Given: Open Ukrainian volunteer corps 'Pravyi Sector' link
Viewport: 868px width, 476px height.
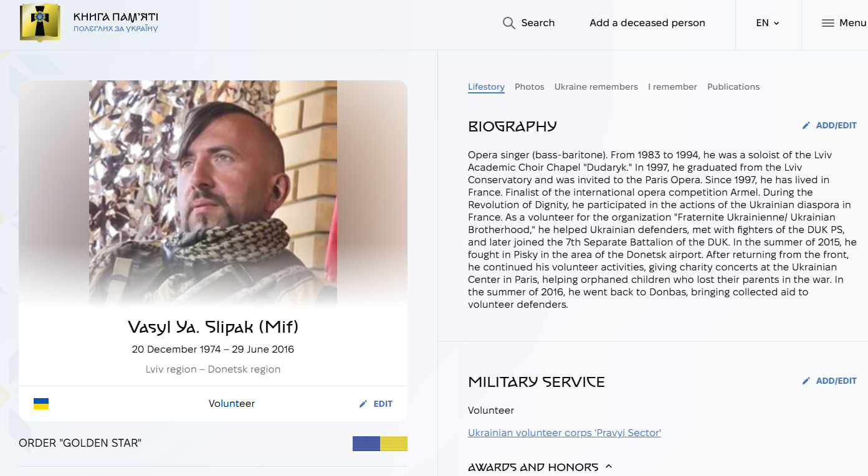Looking at the screenshot, I should [x=564, y=432].
